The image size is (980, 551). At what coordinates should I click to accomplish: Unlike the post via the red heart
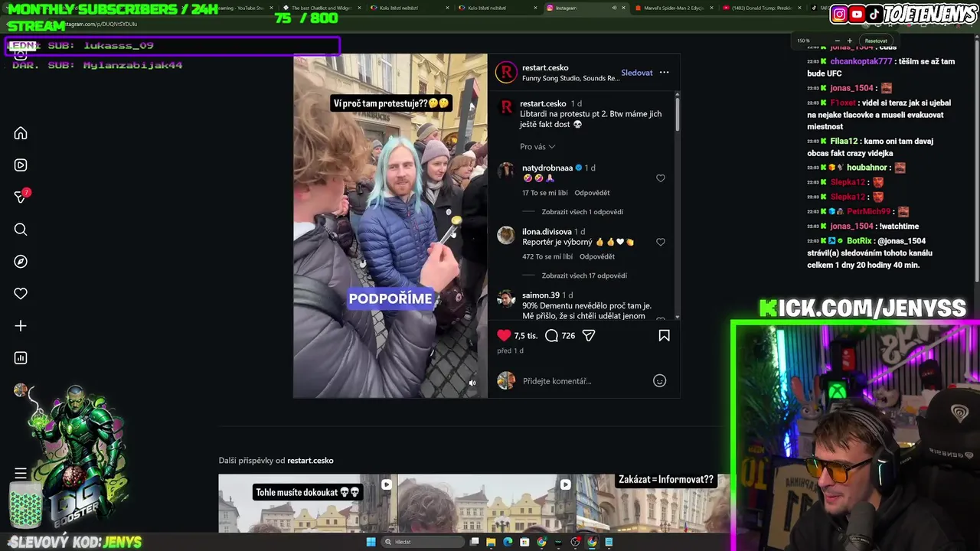(x=504, y=335)
